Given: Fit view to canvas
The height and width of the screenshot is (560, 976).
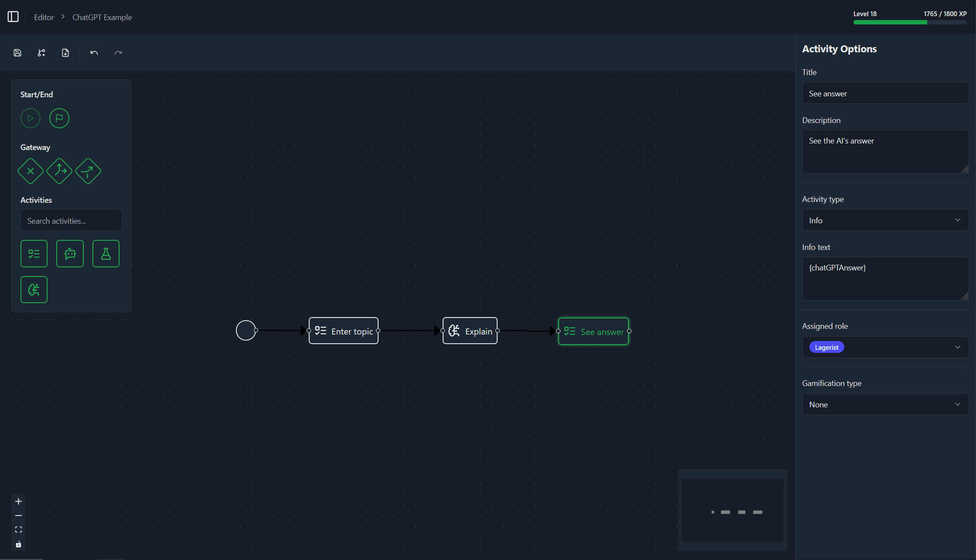Looking at the screenshot, I should pyautogui.click(x=18, y=529).
